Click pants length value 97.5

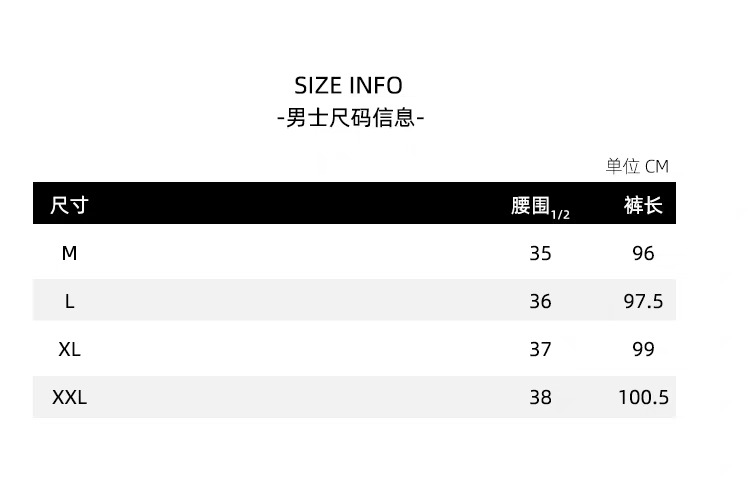[643, 301]
